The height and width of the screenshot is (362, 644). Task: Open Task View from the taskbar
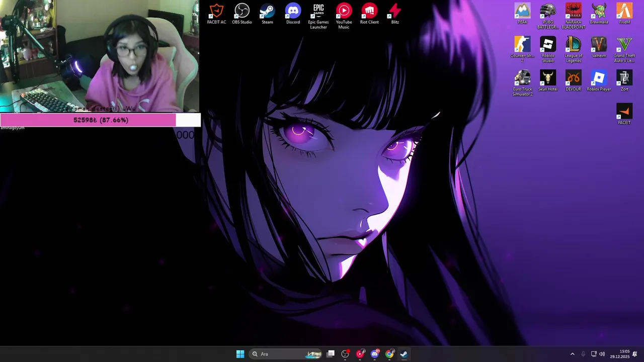(331, 354)
